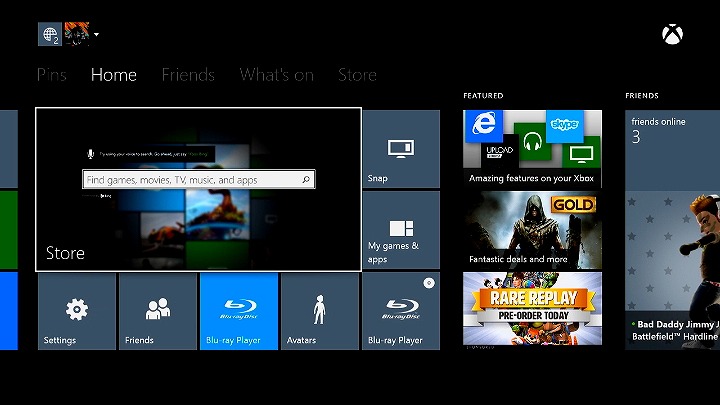Click the Internet Explorer icon in featured tile
This screenshot has width=720, height=405.
click(484, 125)
